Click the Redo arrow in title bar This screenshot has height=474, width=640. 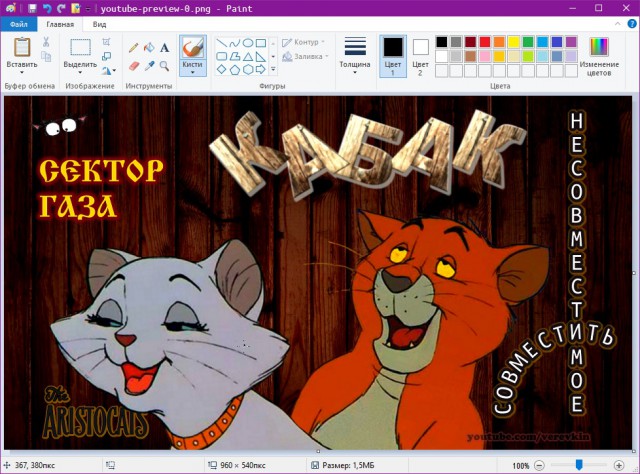pyautogui.click(x=61, y=8)
